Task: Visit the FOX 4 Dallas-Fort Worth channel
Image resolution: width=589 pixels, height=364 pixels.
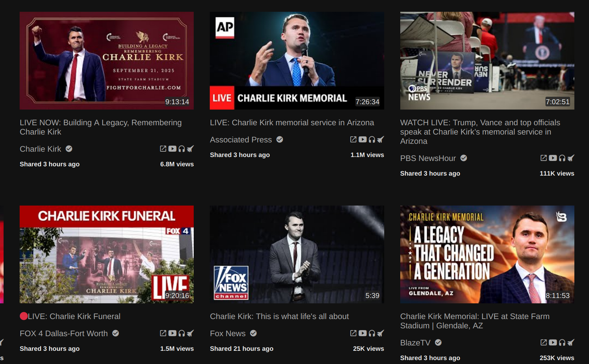Action: 64,334
